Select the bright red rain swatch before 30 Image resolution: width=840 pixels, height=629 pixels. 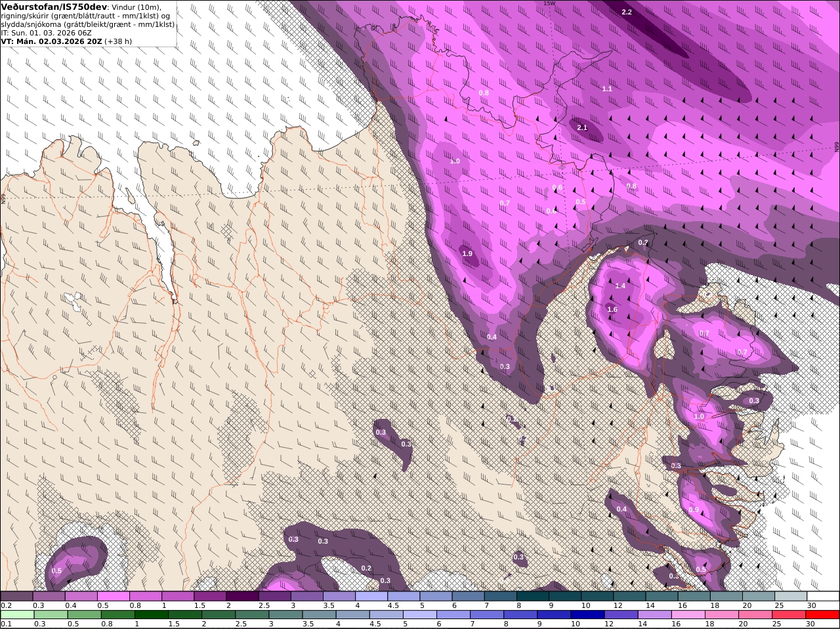tap(823, 615)
